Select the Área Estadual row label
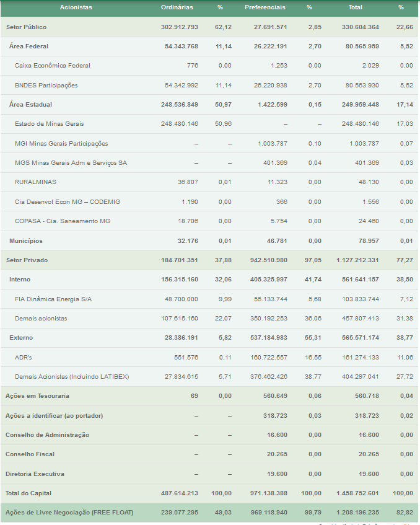 (x=30, y=105)
